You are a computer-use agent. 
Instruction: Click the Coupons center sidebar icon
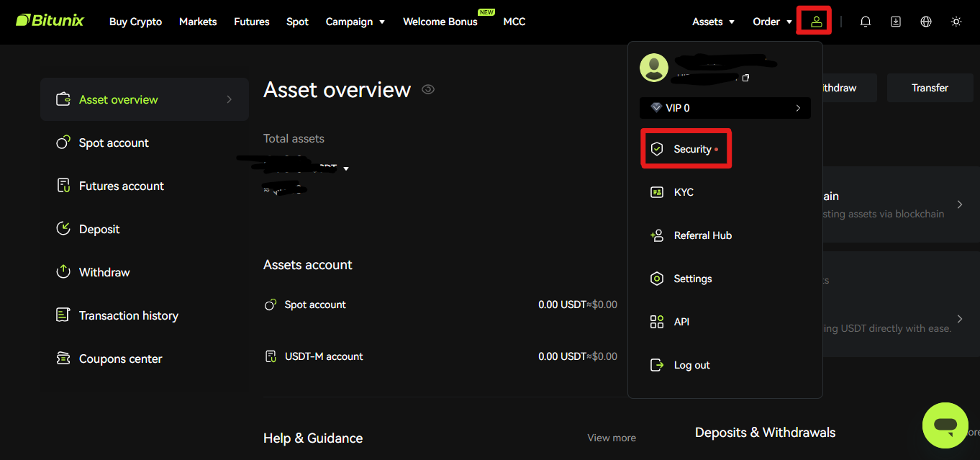click(63, 358)
